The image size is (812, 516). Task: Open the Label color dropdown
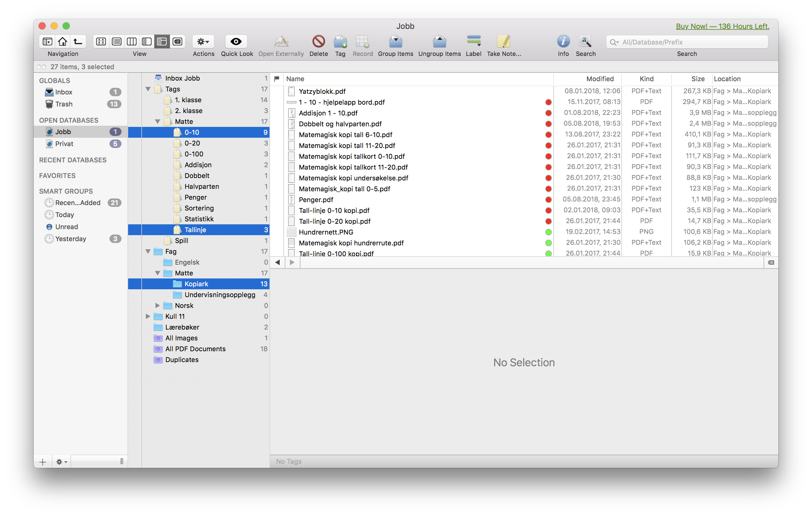pyautogui.click(x=473, y=42)
